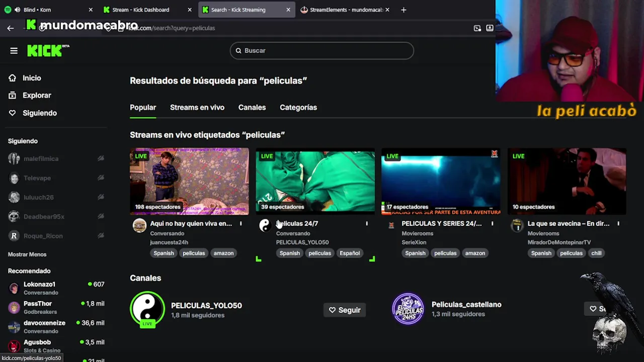The image size is (644, 362).
Task: Open malefilmica in following list
Action: pyautogui.click(x=41, y=159)
